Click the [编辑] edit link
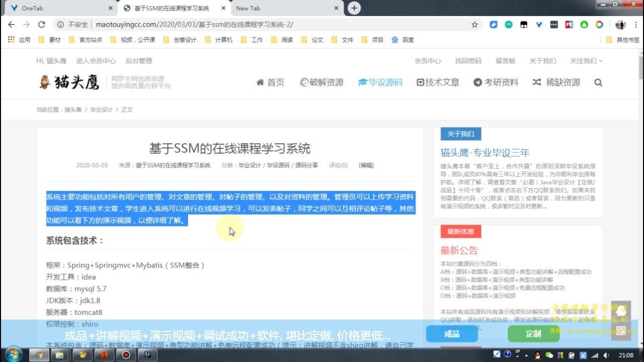This screenshot has height=362, width=644. coord(366,165)
